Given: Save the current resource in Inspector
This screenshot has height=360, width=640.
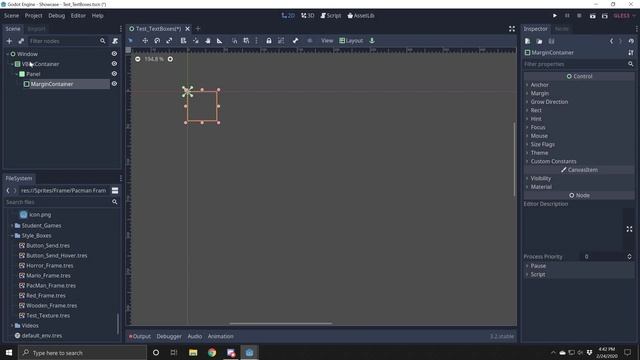Looking at the screenshot, I should pos(551,41).
